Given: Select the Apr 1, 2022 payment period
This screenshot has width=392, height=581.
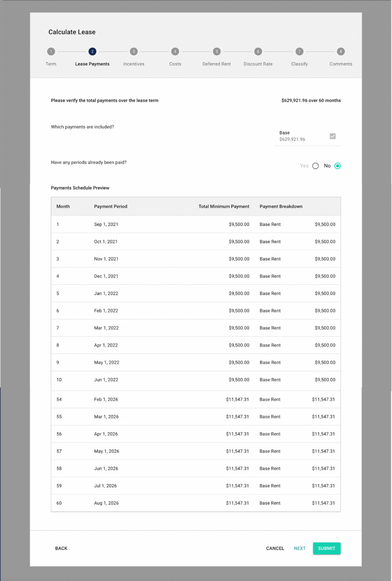Looking at the screenshot, I should [106, 346].
